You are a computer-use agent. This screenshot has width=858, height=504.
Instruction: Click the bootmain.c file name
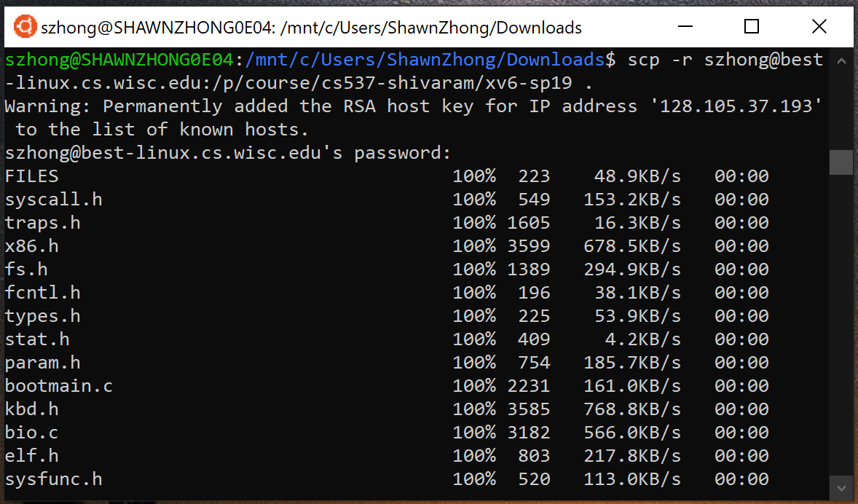click(59, 386)
